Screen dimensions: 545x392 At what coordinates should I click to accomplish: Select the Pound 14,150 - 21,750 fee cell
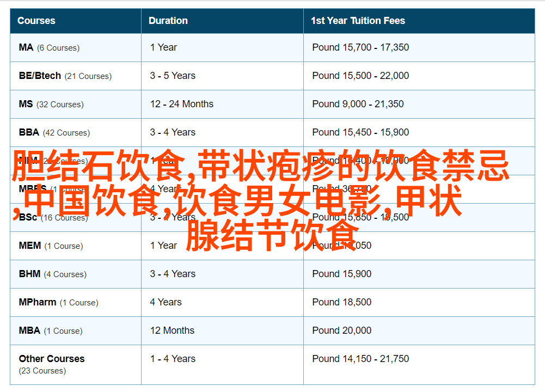click(360, 359)
